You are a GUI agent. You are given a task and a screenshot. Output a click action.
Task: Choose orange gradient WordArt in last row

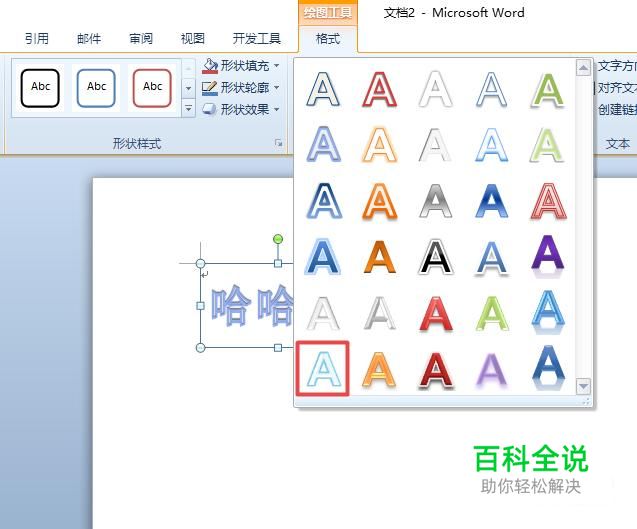click(x=379, y=369)
